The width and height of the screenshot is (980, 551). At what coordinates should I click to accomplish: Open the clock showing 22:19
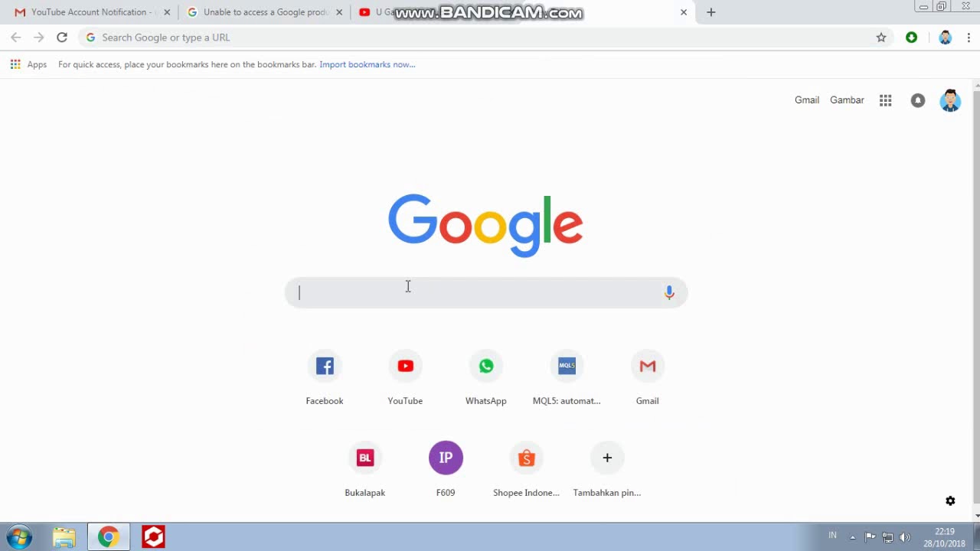tap(945, 537)
